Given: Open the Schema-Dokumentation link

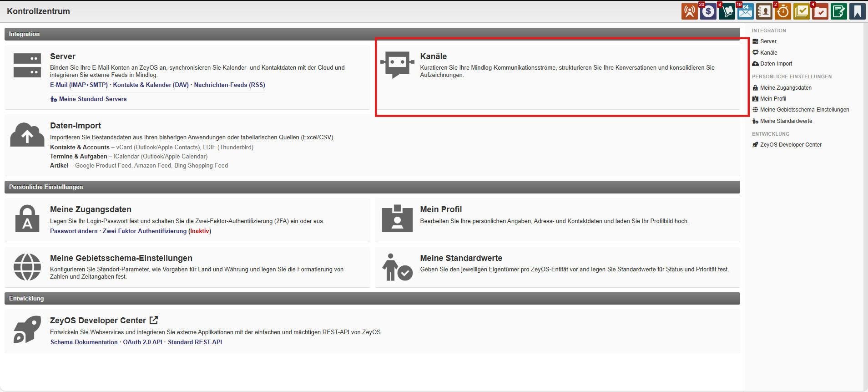Looking at the screenshot, I should 84,342.
